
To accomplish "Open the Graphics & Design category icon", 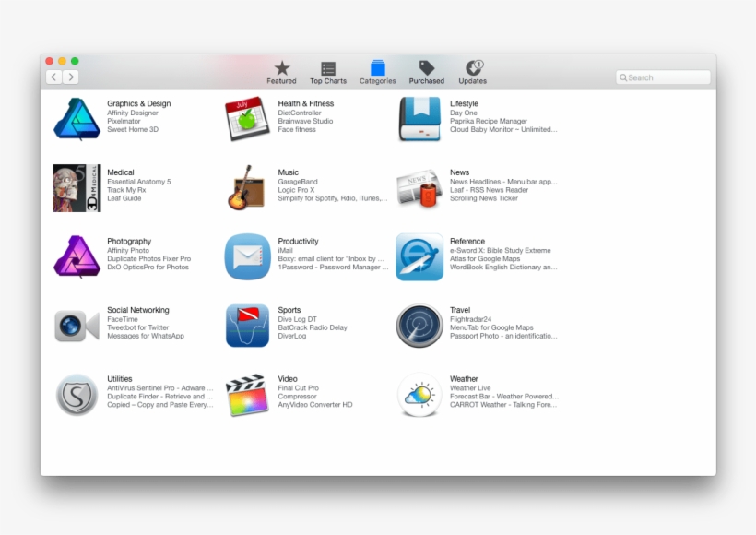I will (77, 118).
